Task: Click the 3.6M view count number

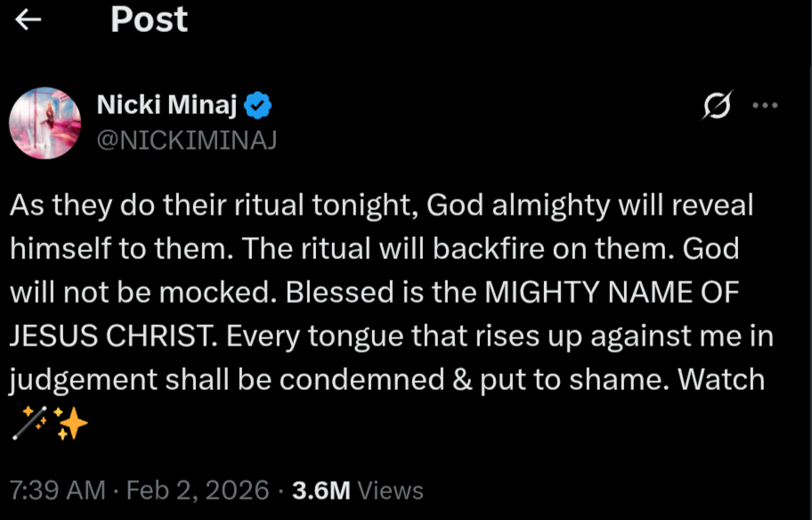Action: point(321,490)
